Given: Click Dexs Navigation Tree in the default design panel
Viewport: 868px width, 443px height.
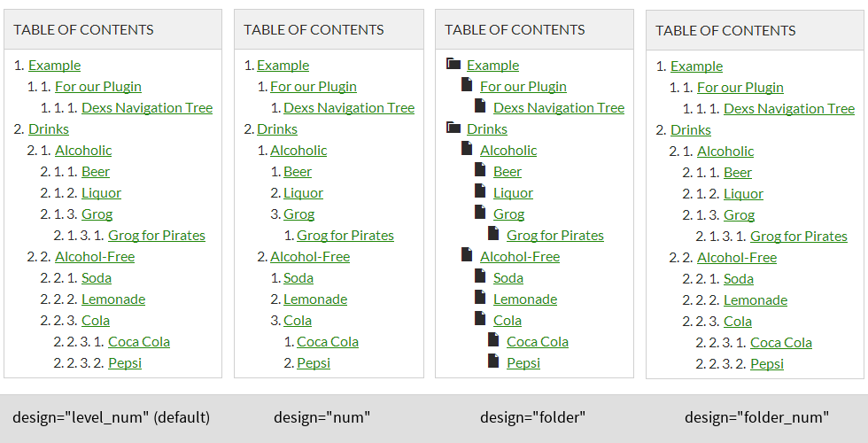Looking at the screenshot, I should 147,107.
